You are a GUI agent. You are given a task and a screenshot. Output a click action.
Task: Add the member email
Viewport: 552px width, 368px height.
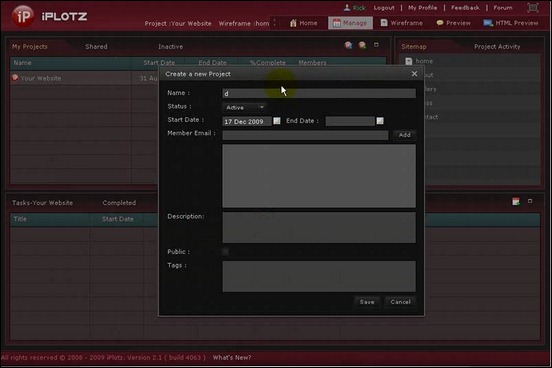pos(404,135)
